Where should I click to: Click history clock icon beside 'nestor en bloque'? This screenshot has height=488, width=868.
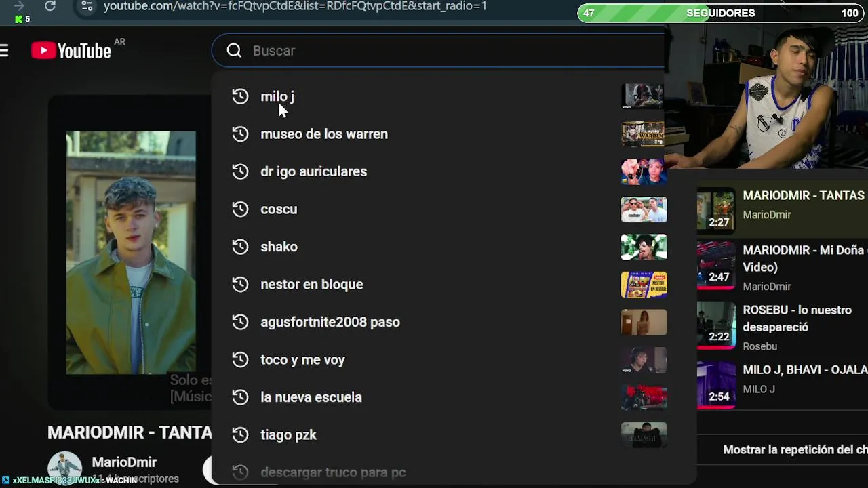[240, 285]
